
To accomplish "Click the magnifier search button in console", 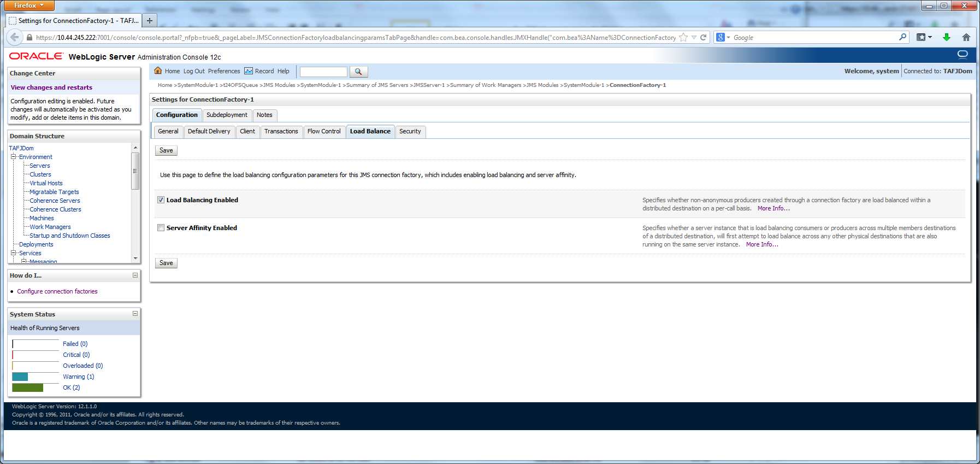I will point(358,72).
